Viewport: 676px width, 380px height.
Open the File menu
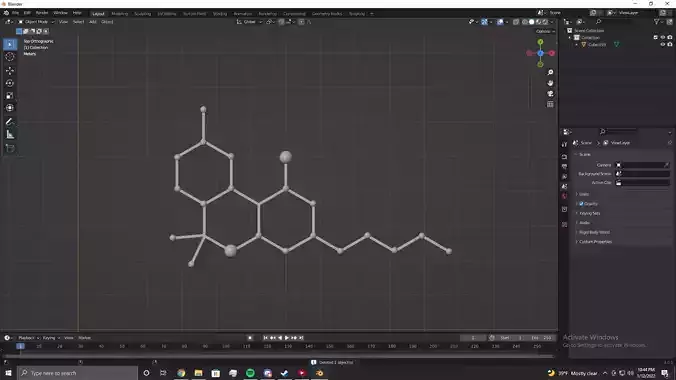point(16,13)
